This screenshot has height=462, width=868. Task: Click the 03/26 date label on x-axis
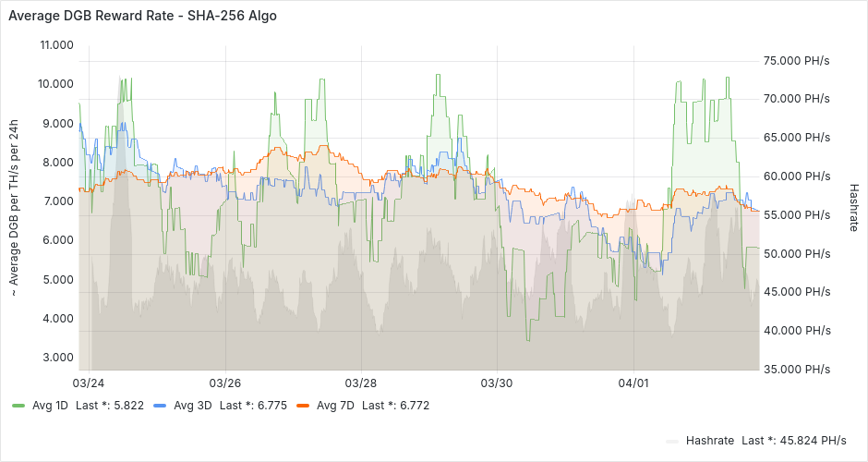coord(225,383)
